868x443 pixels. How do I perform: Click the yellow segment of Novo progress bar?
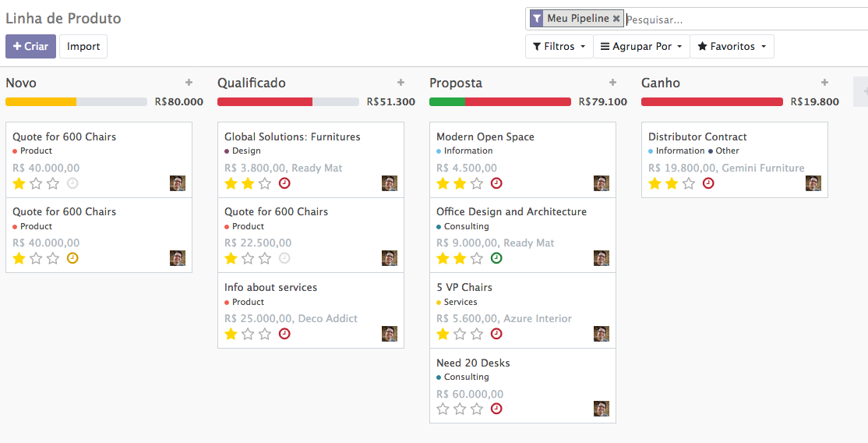(41, 102)
